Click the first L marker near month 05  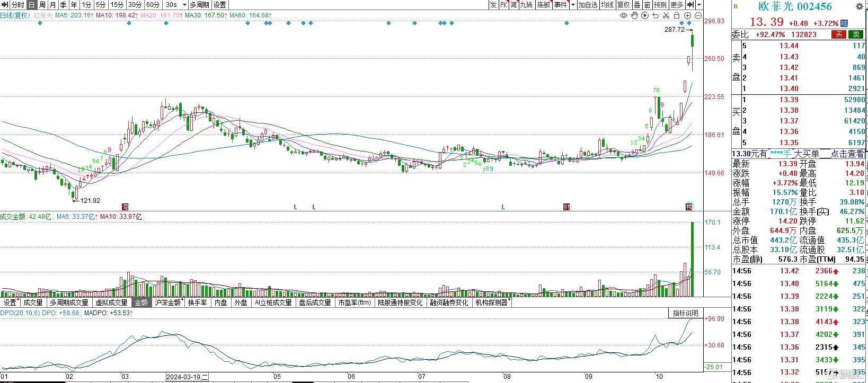(296, 207)
